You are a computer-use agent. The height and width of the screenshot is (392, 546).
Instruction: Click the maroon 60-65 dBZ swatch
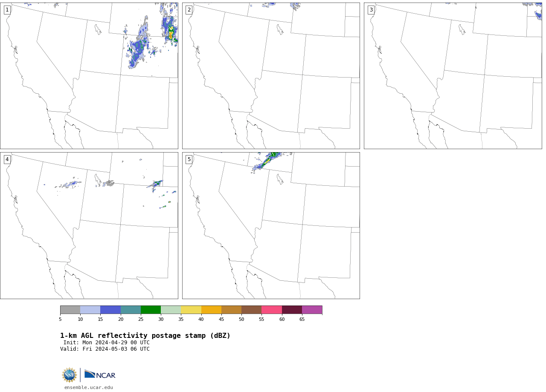click(x=292, y=310)
